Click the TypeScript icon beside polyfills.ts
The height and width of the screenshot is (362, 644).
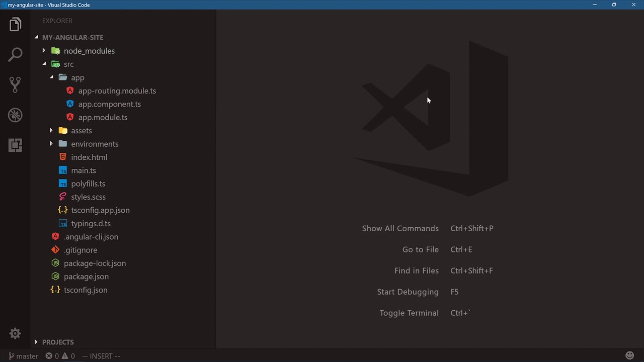pyautogui.click(x=63, y=184)
